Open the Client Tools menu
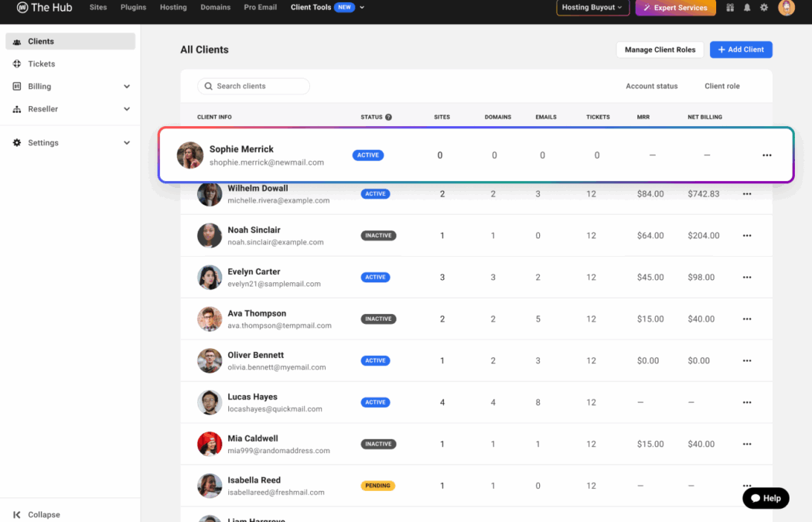Screen dimensions: 812x522 327,8
